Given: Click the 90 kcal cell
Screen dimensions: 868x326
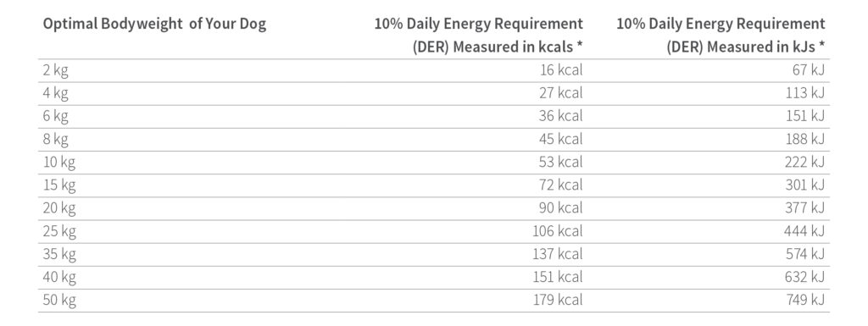Looking at the screenshot, I should point(561,208).
